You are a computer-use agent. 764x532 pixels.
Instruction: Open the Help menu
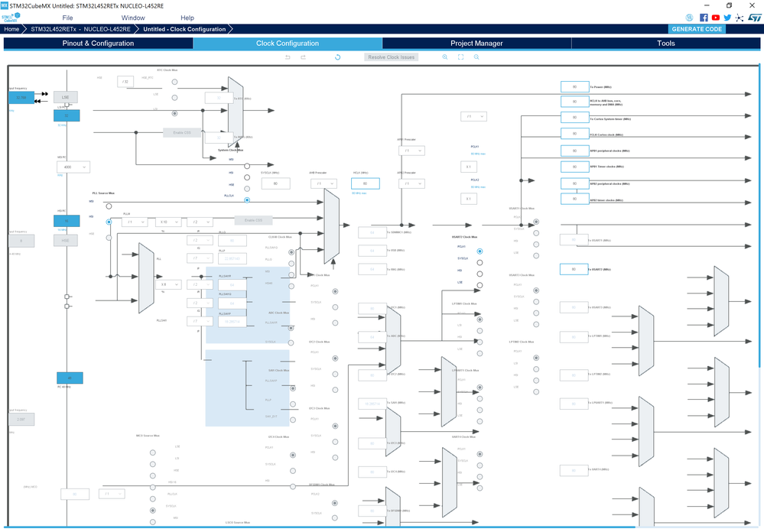(x=187, y=18)
